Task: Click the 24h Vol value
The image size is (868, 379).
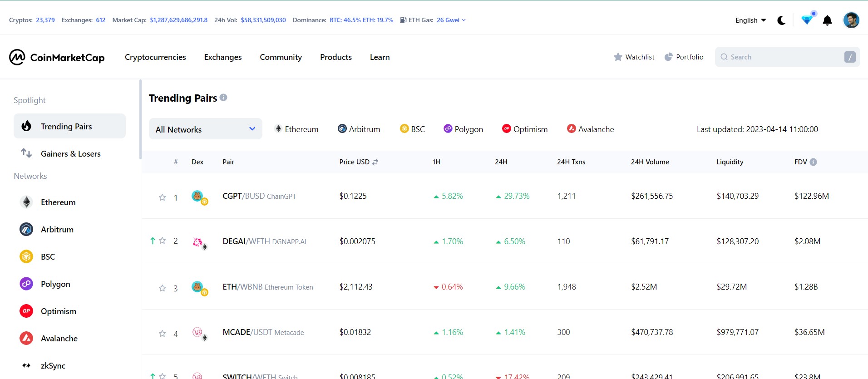Action: coord(263,20)
